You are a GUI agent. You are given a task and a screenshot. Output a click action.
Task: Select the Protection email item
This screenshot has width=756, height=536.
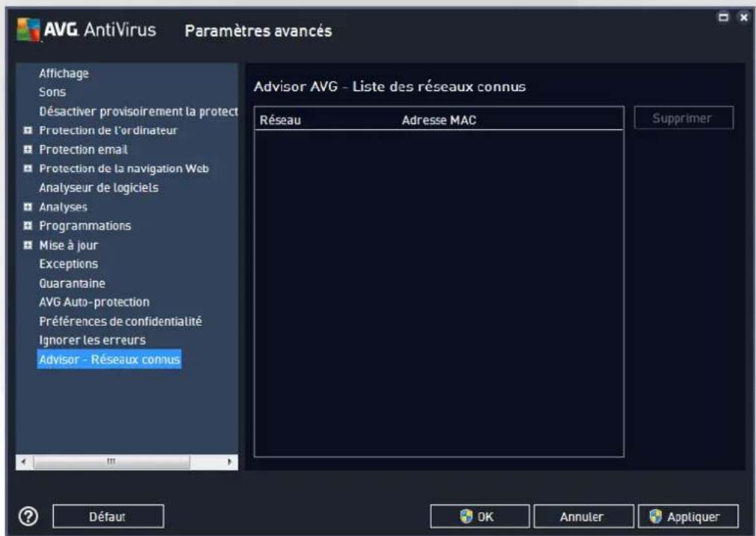click(x=84, y=150)
